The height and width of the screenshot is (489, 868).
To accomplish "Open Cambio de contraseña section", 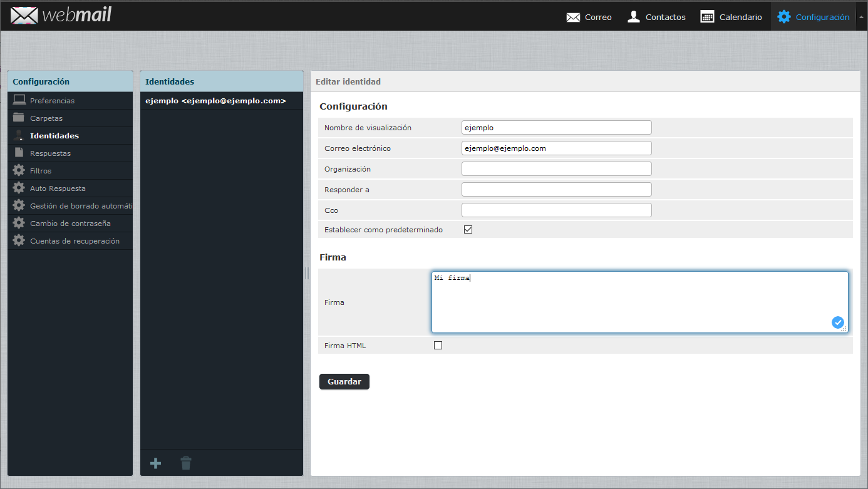I will point(70,224).
